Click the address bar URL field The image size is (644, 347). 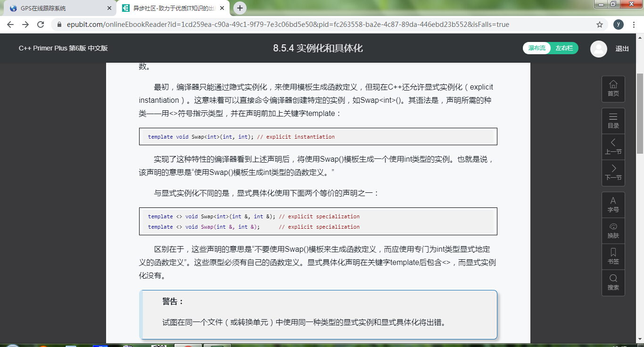tap(306, 25)
